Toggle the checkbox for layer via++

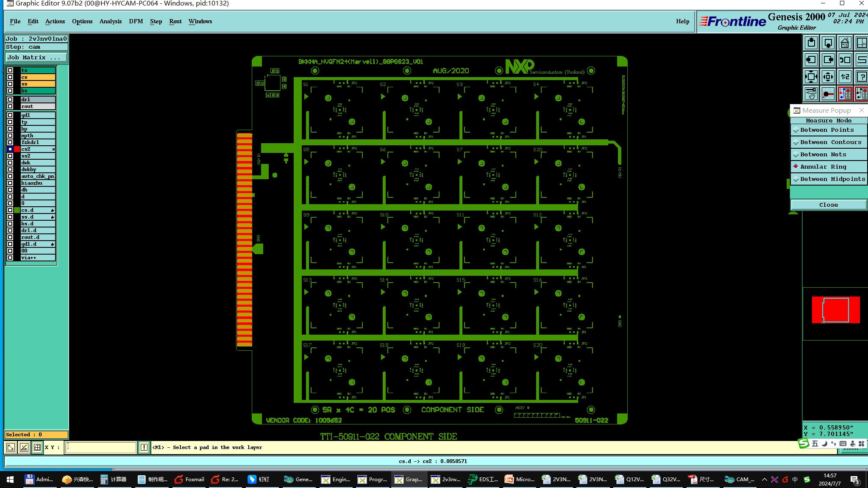10,258
